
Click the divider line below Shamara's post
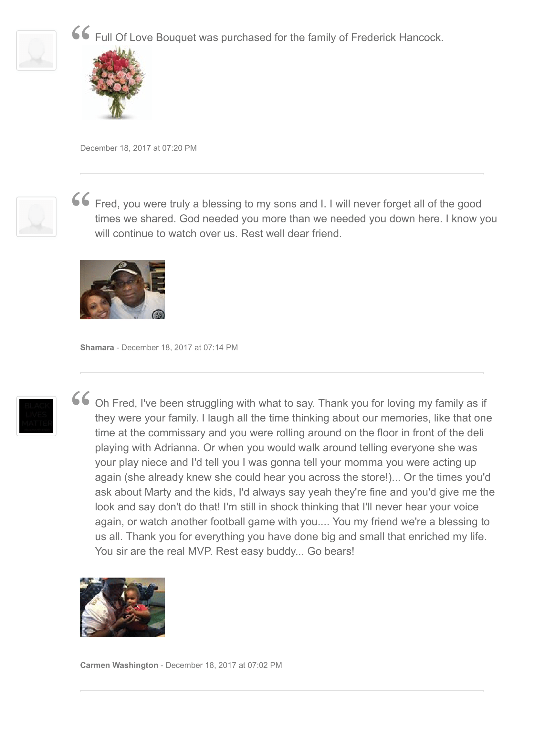point(282,373)
